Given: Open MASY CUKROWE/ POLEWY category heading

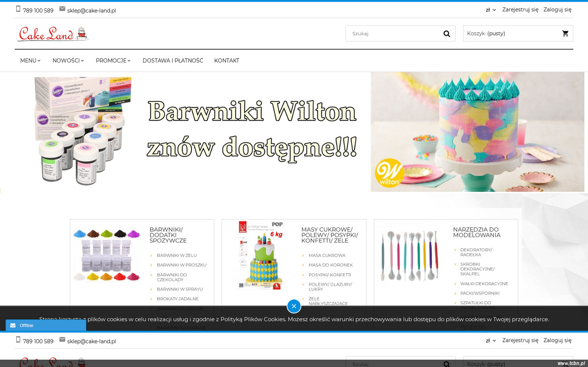Looking at the screenshot, I should point(330,235).
